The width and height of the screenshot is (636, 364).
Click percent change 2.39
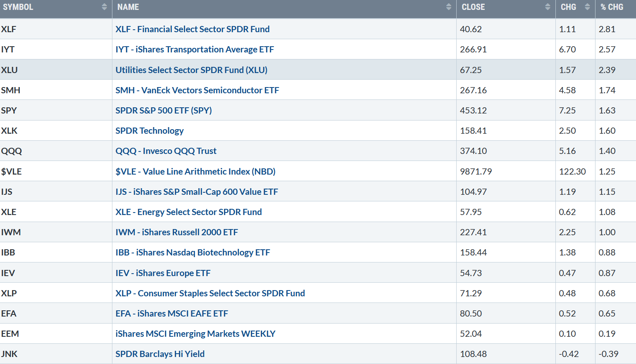[x=607, y=70]
